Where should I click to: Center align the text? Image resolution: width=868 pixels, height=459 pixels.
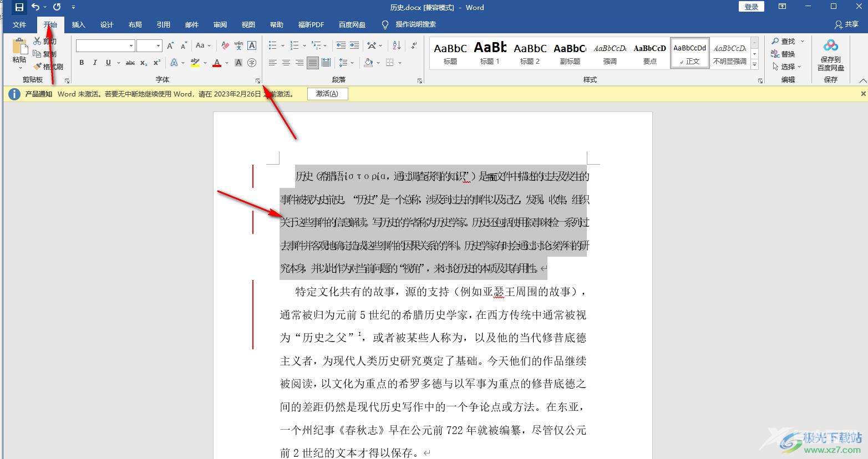(x=286, y=63)
